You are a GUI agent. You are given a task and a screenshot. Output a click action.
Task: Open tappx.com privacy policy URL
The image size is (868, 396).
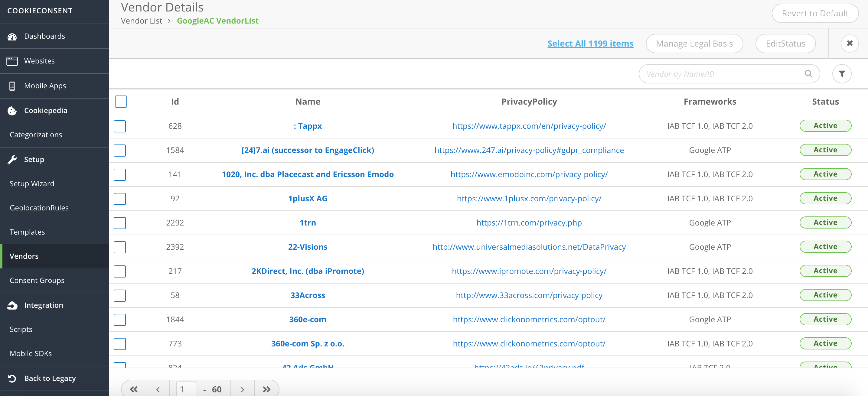[x=529, y=126]
